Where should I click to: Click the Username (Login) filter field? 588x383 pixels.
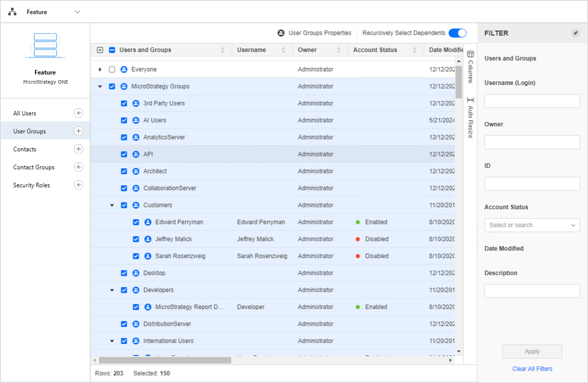click(532, 101)
